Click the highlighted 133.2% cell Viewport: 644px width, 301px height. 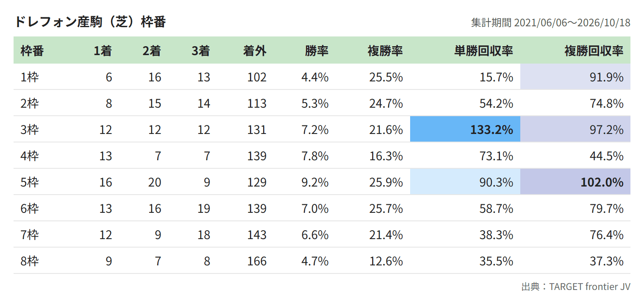tap(465, 129)
